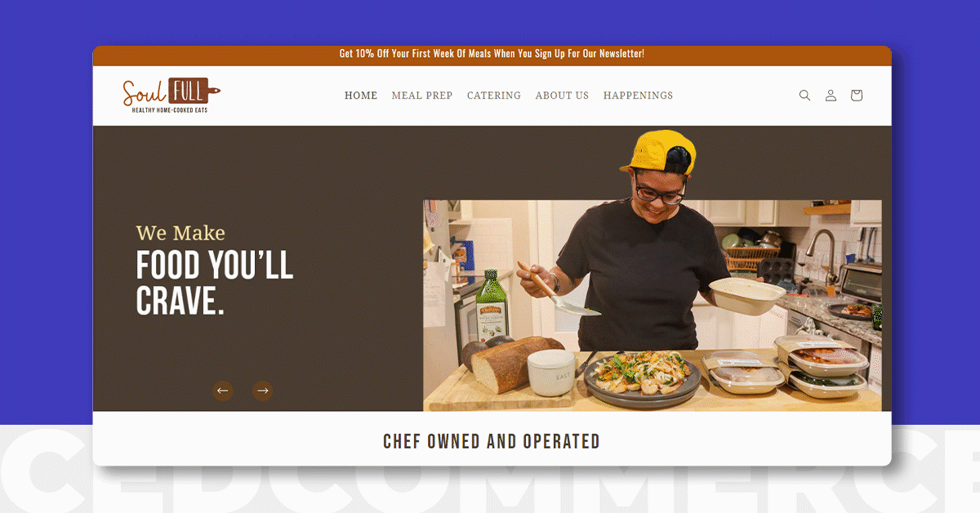
Task: Visit the ABOUT US page
Action: click(x=562, y=96)
